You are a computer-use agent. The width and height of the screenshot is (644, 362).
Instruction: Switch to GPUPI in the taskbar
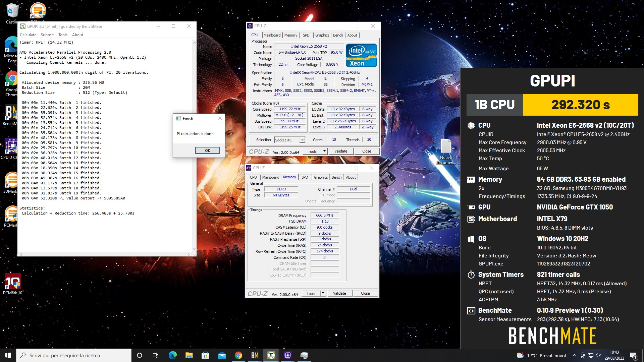click(x=271, y=355)
